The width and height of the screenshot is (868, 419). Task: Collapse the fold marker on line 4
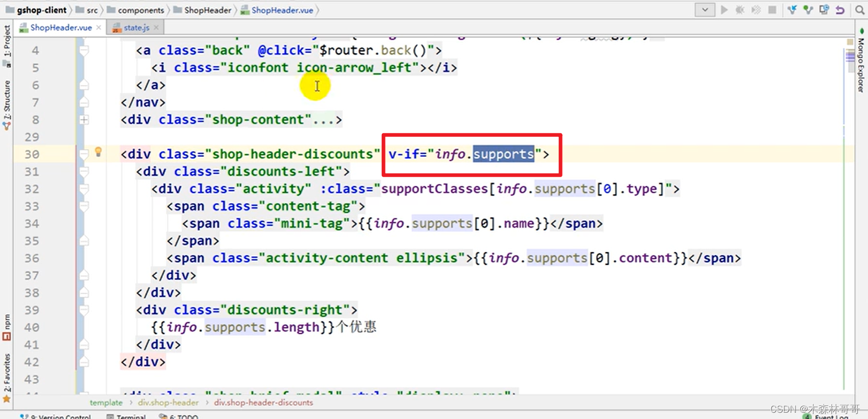coord(84,51)
